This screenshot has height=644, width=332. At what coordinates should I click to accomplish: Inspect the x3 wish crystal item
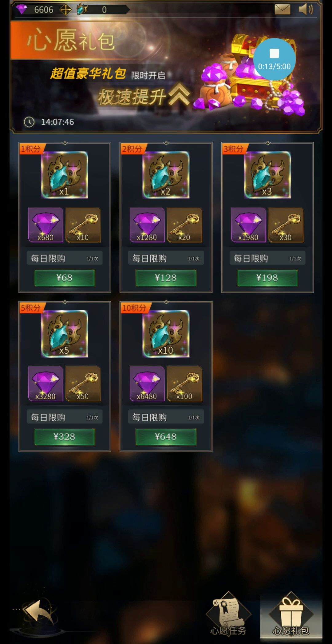(267, 175)
